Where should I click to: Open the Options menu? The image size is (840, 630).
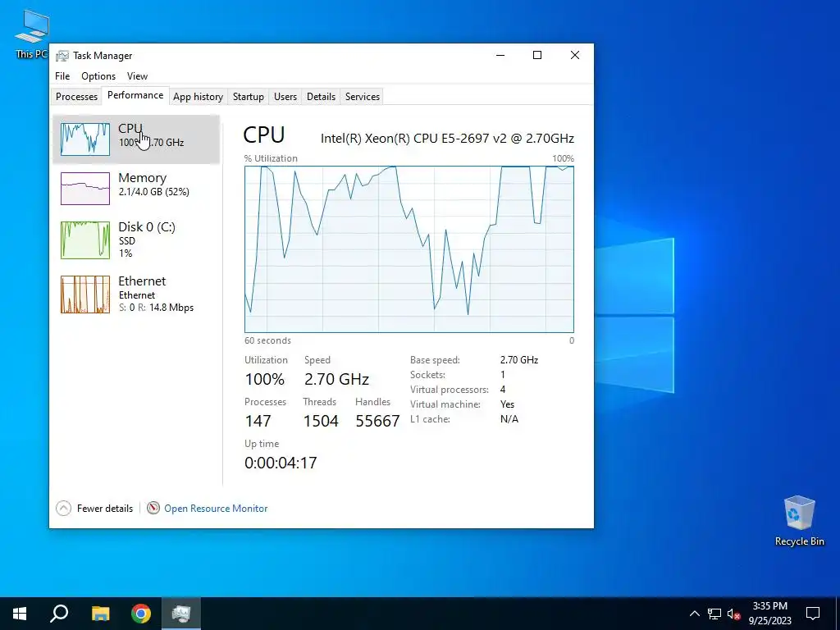point(98,76)
